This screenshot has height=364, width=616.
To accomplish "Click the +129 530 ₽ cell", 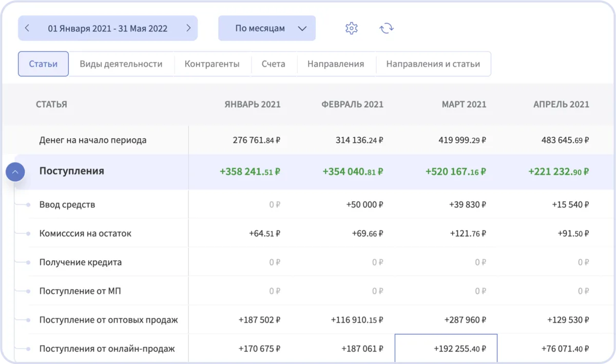I will [568, 320].
